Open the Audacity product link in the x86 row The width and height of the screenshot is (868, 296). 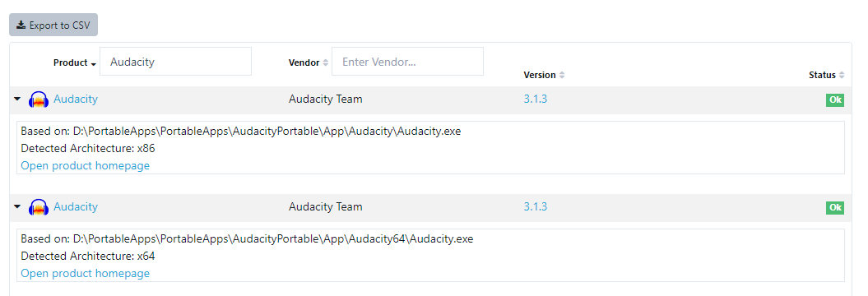[76, 99]
